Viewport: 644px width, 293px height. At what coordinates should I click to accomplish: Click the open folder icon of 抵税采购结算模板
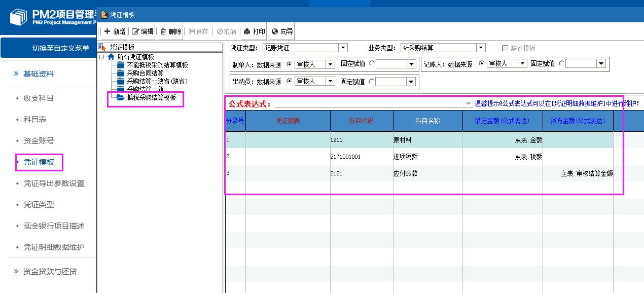pyautogui.click(x=120, y=97)
